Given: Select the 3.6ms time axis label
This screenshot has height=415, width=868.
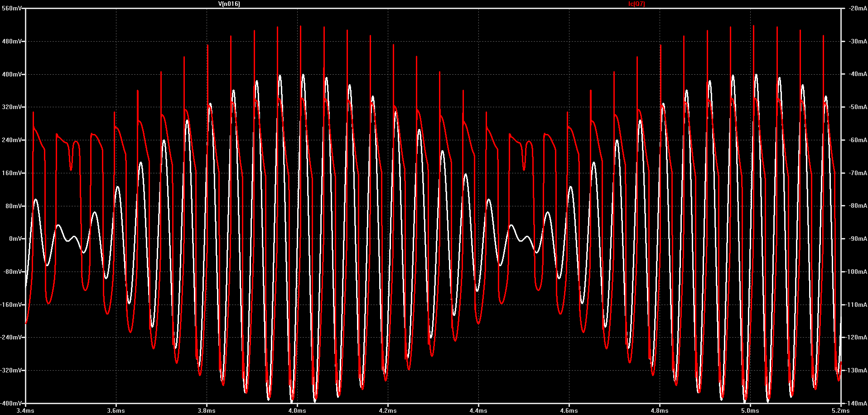Looking at the screenshot, I should pos(116,411).
